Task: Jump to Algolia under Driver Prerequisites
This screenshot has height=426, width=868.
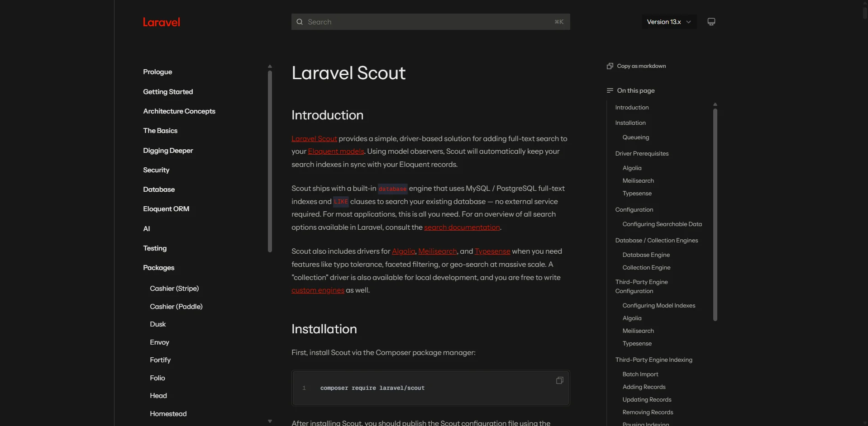Action: [632, 168]
